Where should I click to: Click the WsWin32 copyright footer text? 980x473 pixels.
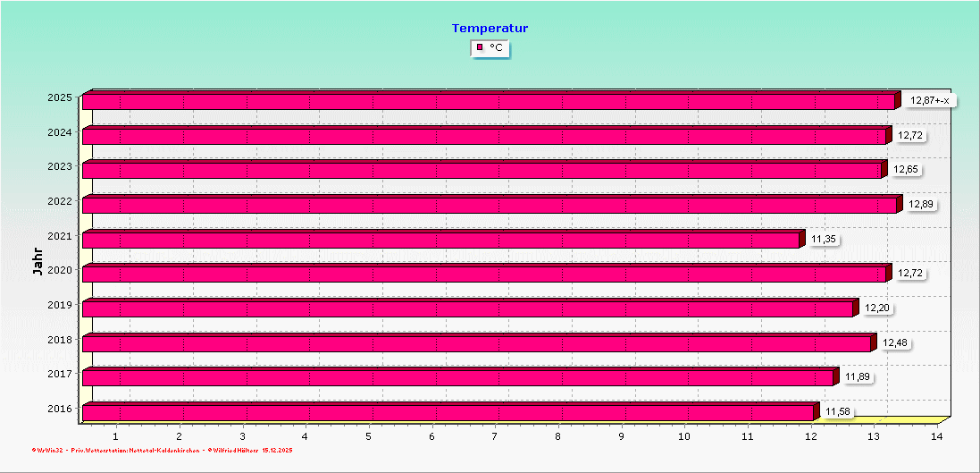(161, 450)
